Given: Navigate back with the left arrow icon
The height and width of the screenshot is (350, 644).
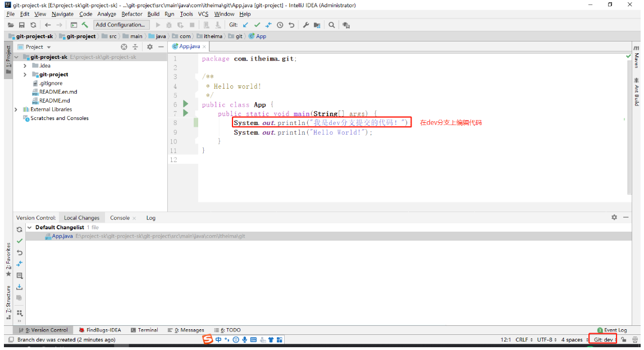Looking at the screenshot, I should click(x=48, y=25).
